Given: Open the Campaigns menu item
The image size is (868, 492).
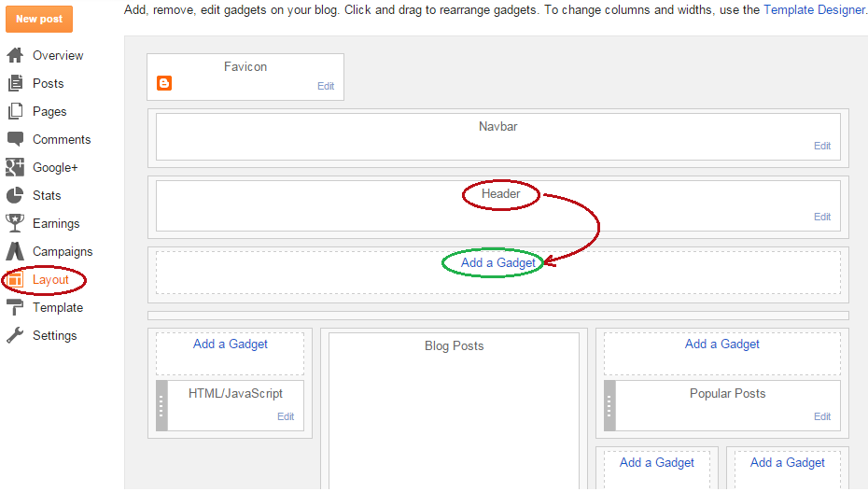Looking at the screenshot, I should pyautogui.click(x=63, y=252).
